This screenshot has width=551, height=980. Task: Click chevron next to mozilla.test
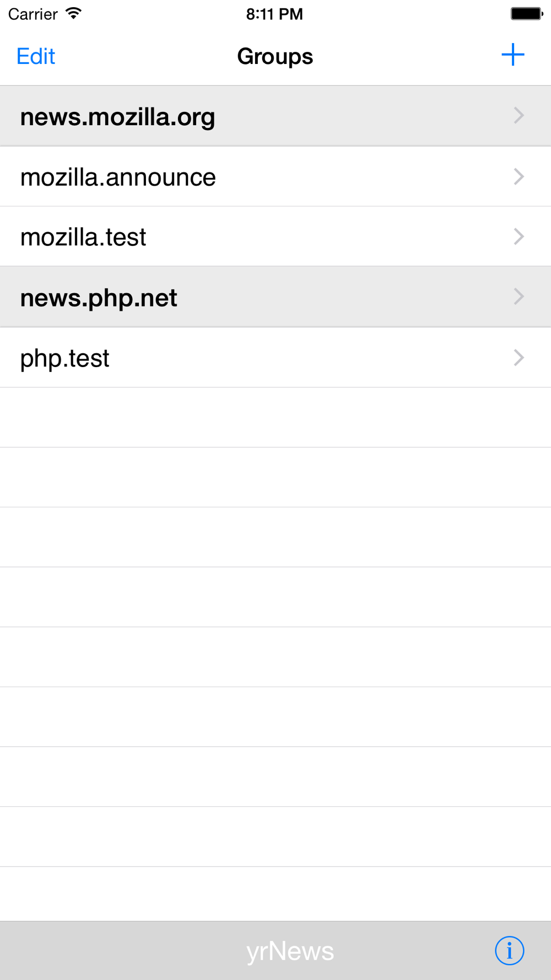(x=518, y=236)
